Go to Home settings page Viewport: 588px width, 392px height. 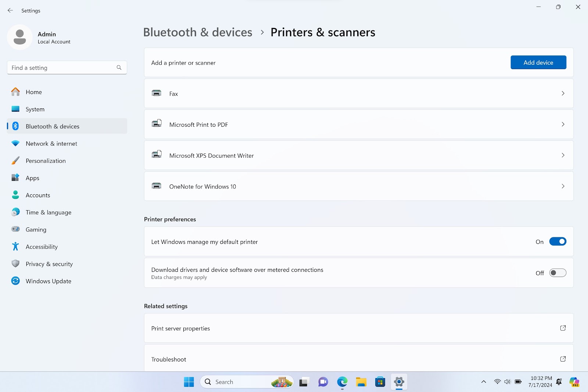pyautogui.click(x=67, y=92)
